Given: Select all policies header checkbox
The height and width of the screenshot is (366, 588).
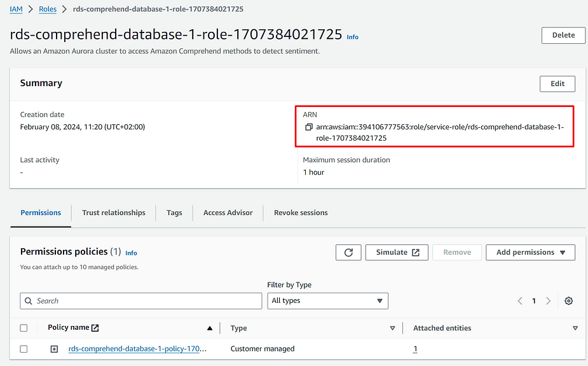Looking at the screenshot, I should 24,328.
